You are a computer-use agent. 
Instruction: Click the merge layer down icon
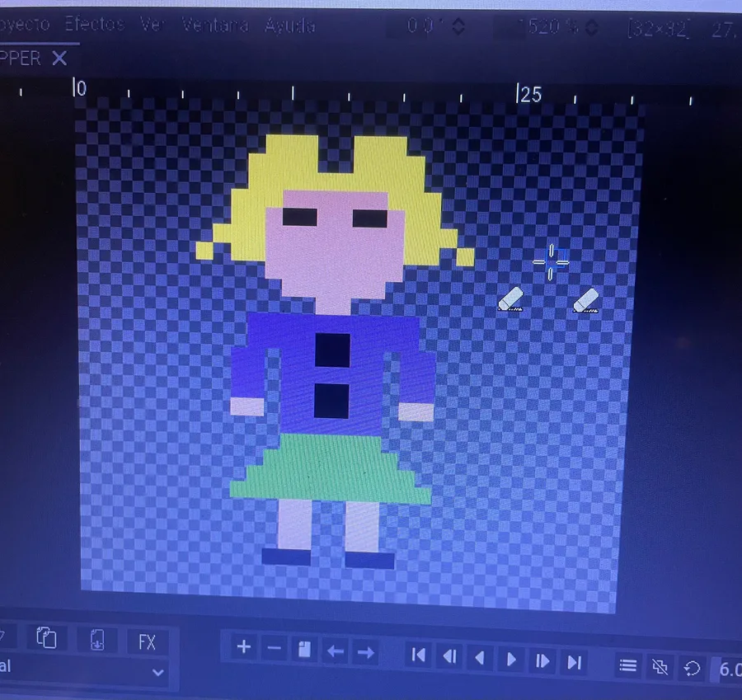pos(97,640)
